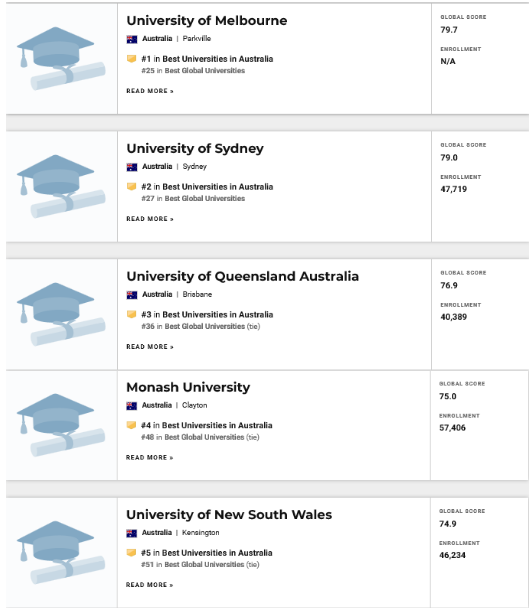Select Read More under Monash University
This screenshot has height=608, width=530.
[x=149, y=458]
